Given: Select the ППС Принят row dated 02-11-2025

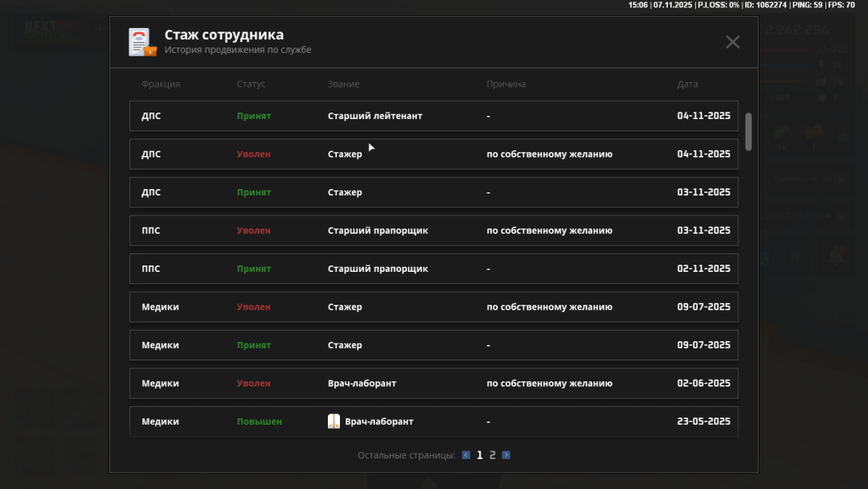Looking at the screenshot, I should (x=433, y=269).
